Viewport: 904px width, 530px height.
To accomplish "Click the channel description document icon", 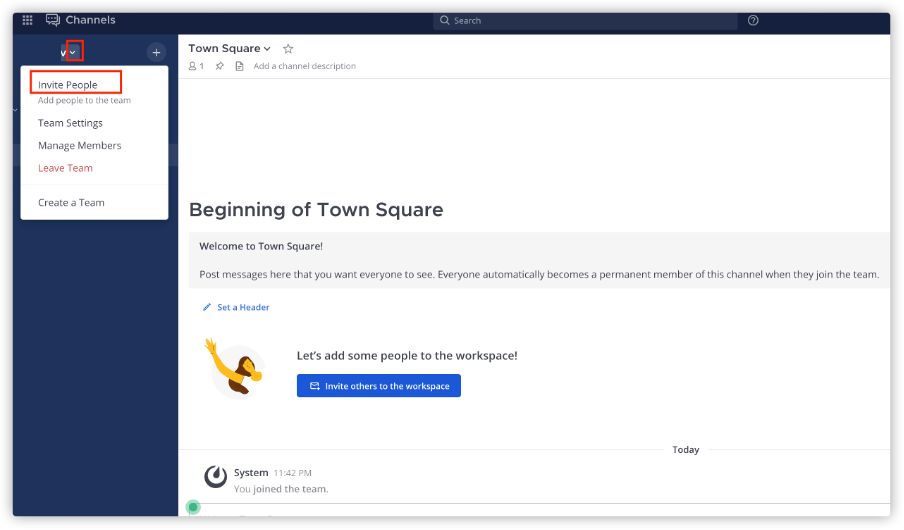I will coord(239,66).
